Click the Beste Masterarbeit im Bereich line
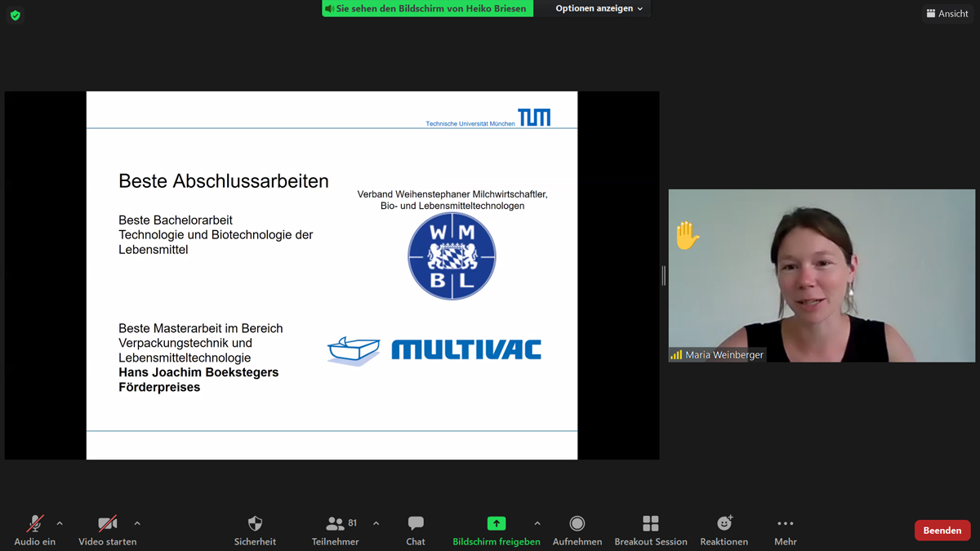The width and height of the screenshot is (980, 551). 201,328
